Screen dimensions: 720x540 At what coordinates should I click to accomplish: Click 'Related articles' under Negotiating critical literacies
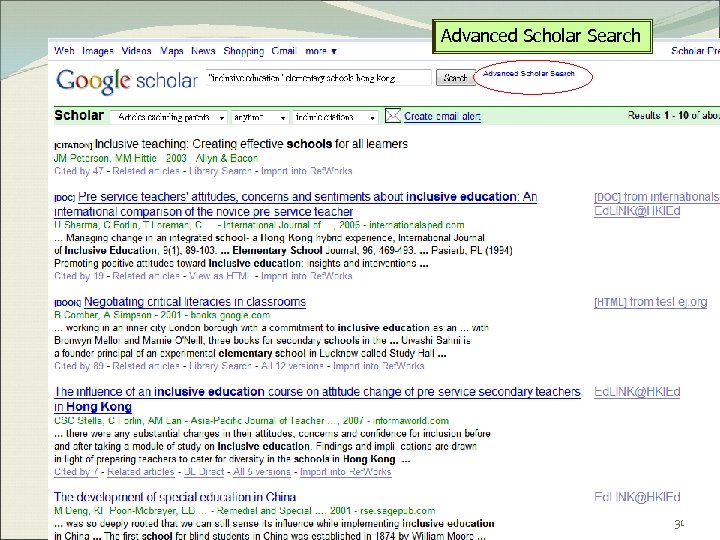146,366
